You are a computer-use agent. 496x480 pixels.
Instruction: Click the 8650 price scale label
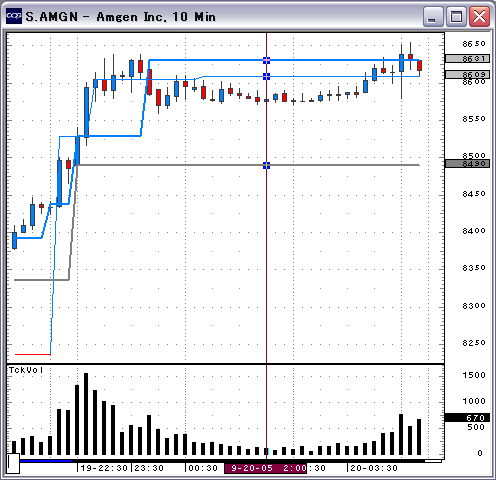pyautogui.click(x=474, y=44)
